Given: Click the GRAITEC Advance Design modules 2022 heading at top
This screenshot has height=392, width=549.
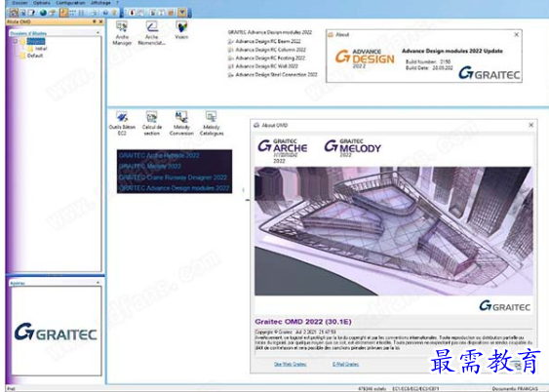Looking at the screenshot, I should tap(269, 32).
